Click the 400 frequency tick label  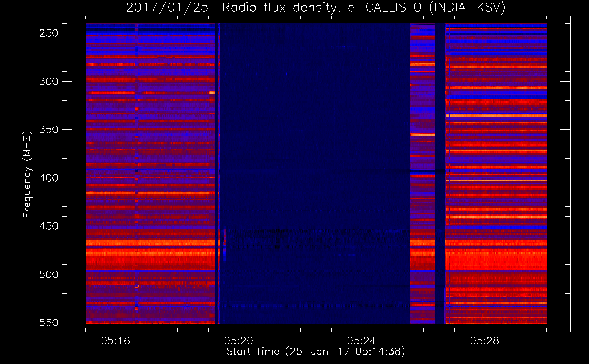coord(49,178)
